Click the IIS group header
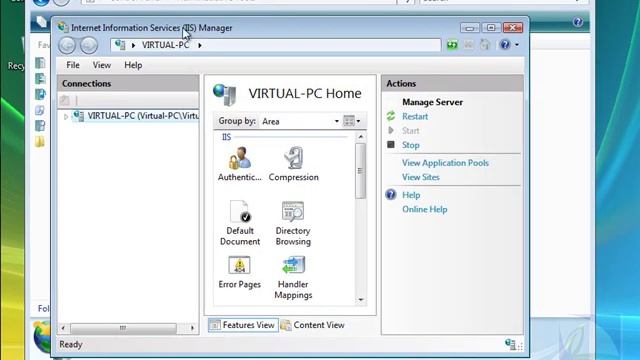Viewport: 640px width, 360px height. point(226,137)
